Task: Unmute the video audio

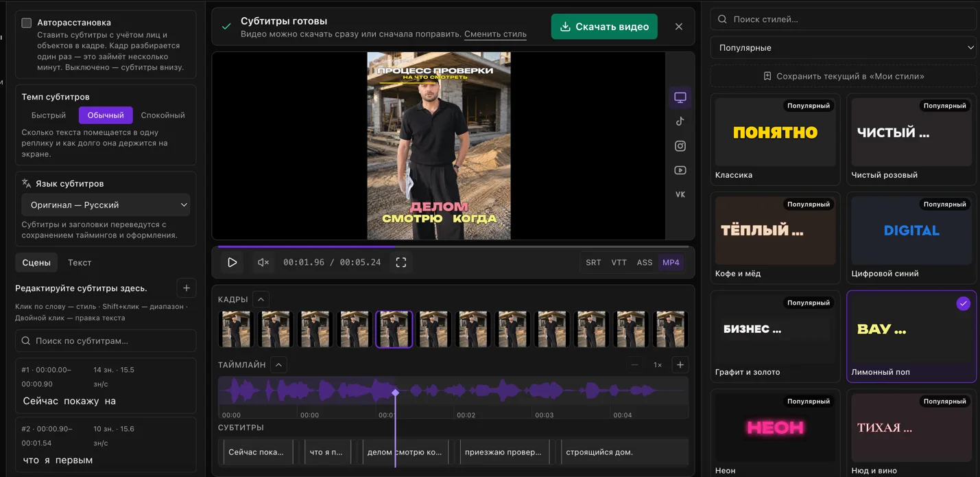Action: coord(263,262)
